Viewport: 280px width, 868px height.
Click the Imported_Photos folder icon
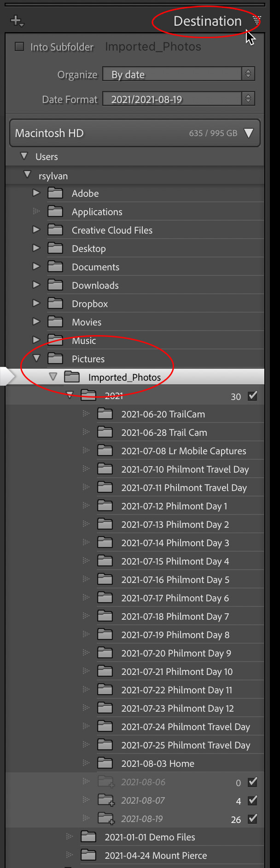point(72,377)
